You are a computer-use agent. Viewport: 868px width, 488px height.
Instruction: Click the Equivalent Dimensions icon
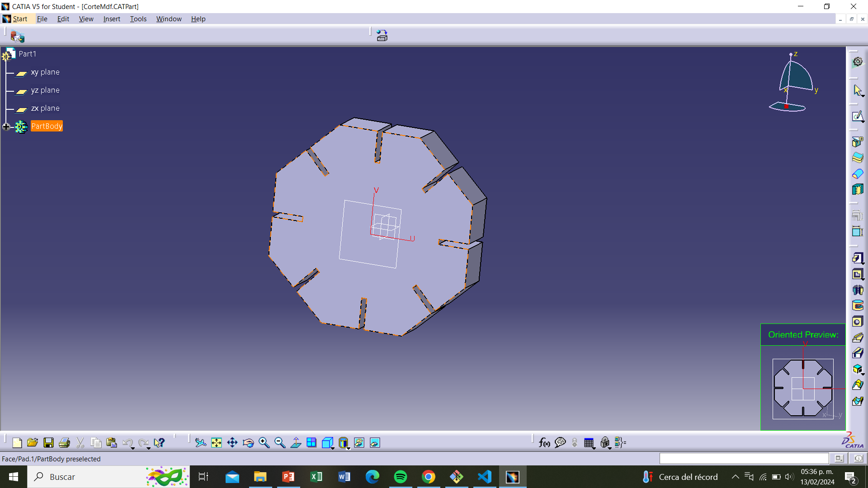point(620,443)
